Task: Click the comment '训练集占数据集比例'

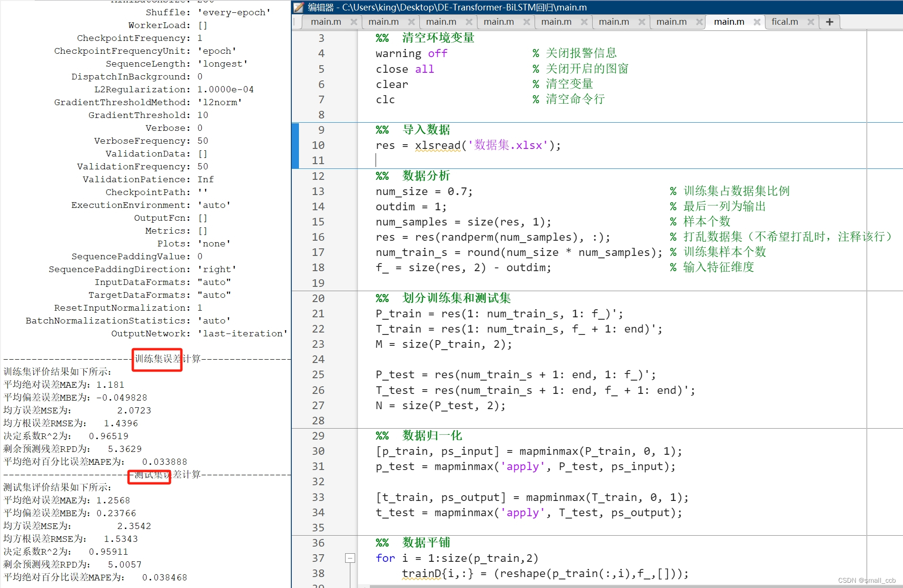Action: tap(736, 191)
